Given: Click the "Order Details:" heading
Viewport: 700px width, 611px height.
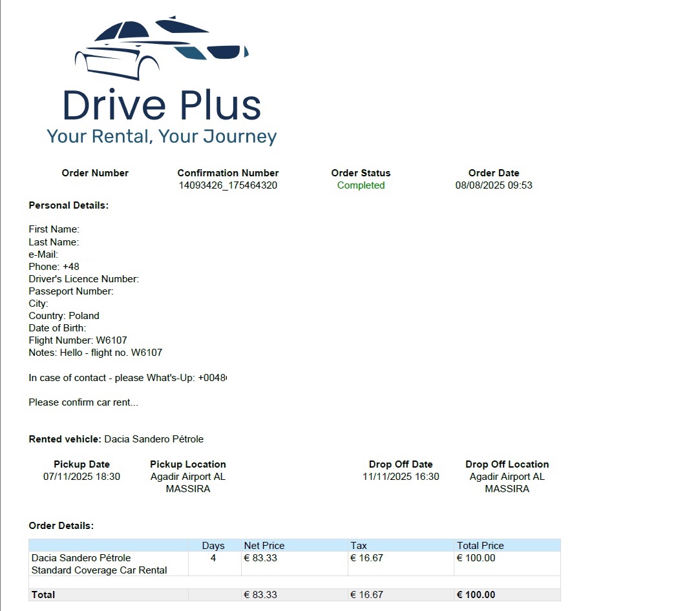Looking at the screenshot, I should pyautogui.click(x=61, y=526).
